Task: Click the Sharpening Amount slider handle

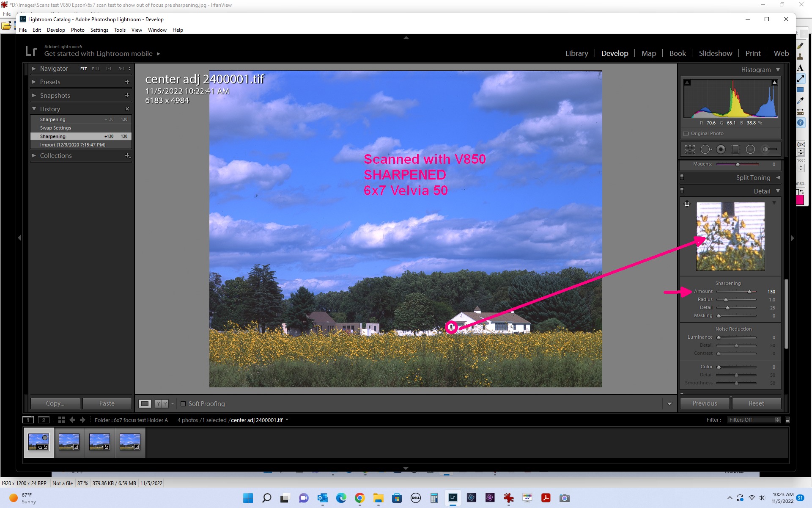Action: click(x=749, y=292)
